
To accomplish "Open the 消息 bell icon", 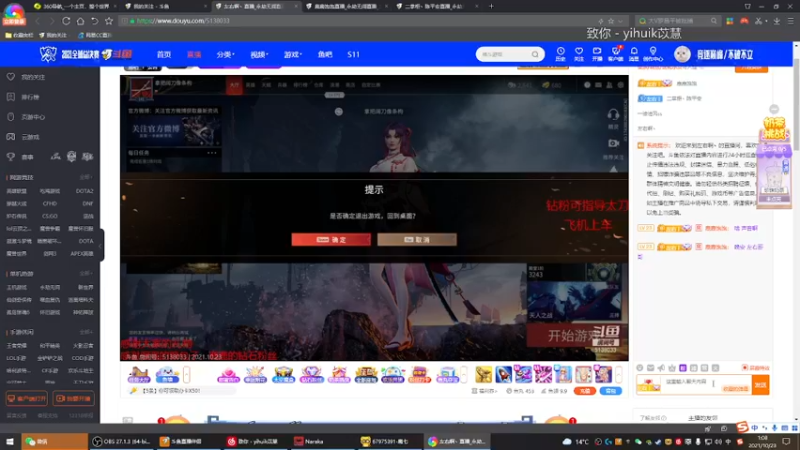I will tap(634, 54).
